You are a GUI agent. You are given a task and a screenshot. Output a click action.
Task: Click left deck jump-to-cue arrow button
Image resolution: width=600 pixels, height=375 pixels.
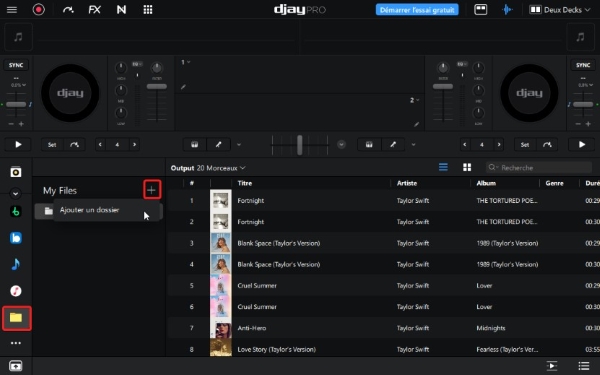pos(74,145)
